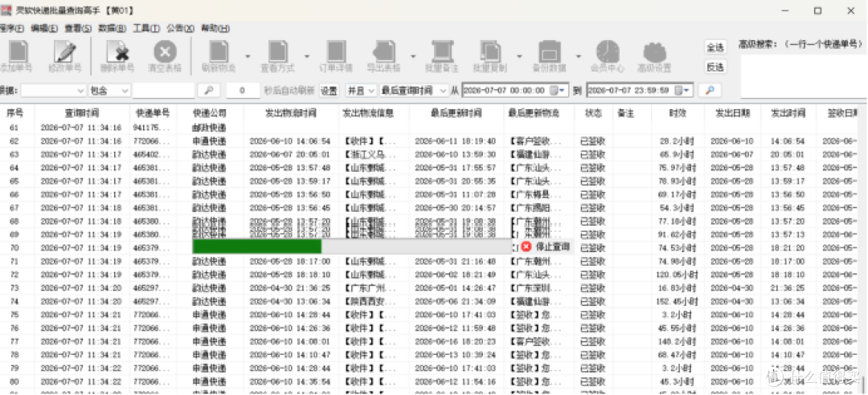Click the 设置 button for auto refresh
Image resolution: width=868 pixels, height=395 pixels.
329,90
